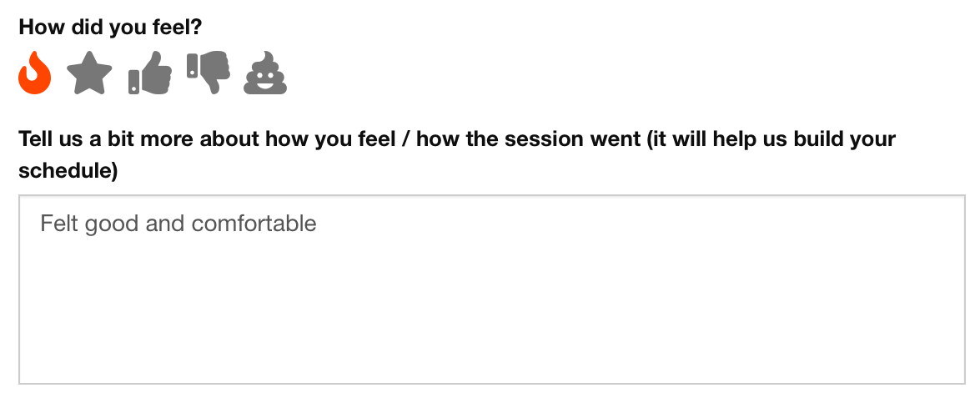
Task: Deselect the highlighted fire icon
Action: tap(34, 73)
